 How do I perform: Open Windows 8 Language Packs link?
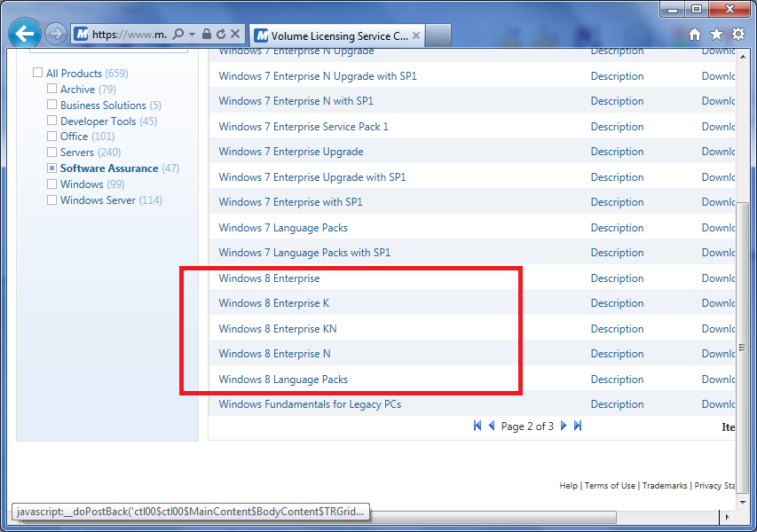click(x=283, y=379)
